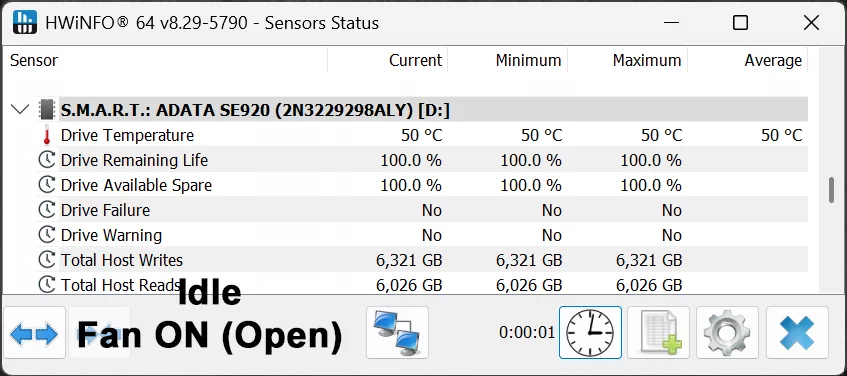The image size is (847, 376).
Task: Click the Total Host Reads clock icon
Action: (x=47, y=285)
